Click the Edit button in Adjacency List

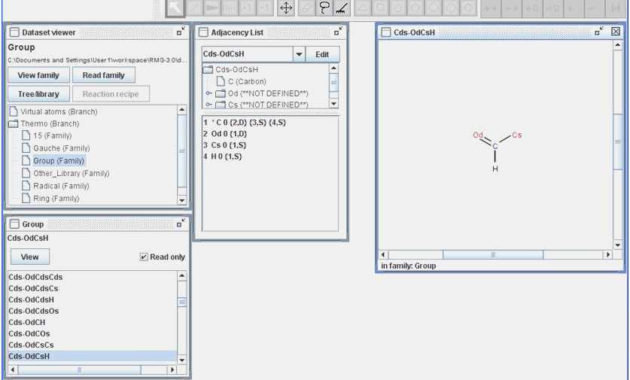pyautogui.click(x=322, y=54)
